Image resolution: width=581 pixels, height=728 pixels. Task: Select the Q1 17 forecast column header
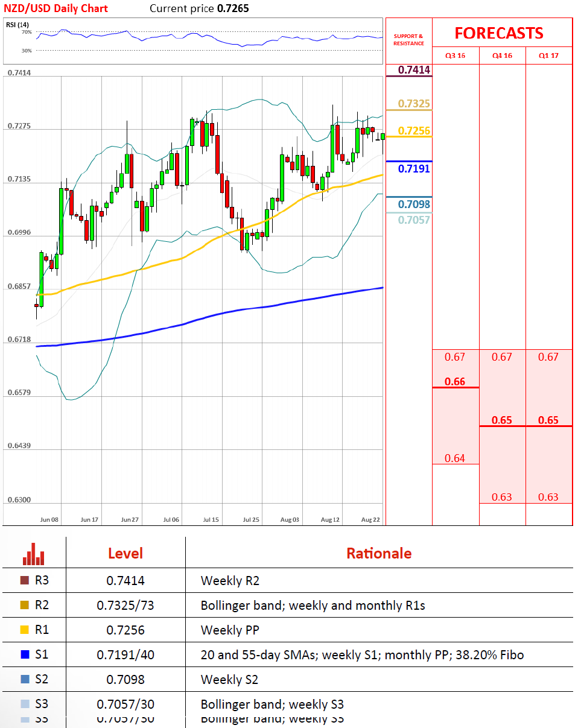pos(548,55)
